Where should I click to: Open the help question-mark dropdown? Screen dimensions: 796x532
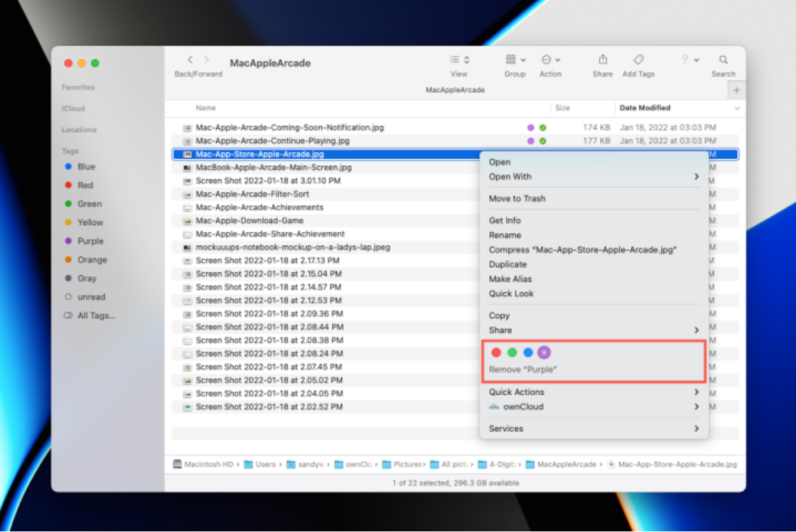(689, 59)
